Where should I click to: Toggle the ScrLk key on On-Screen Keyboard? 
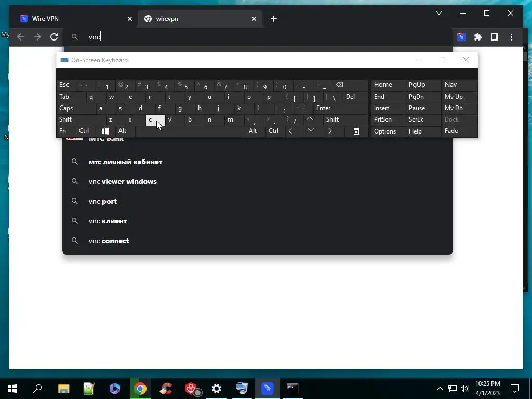pos(423,120)
